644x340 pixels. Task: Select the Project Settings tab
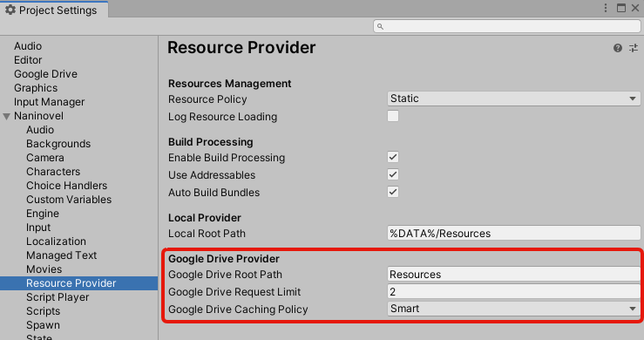tap(54, 10)
